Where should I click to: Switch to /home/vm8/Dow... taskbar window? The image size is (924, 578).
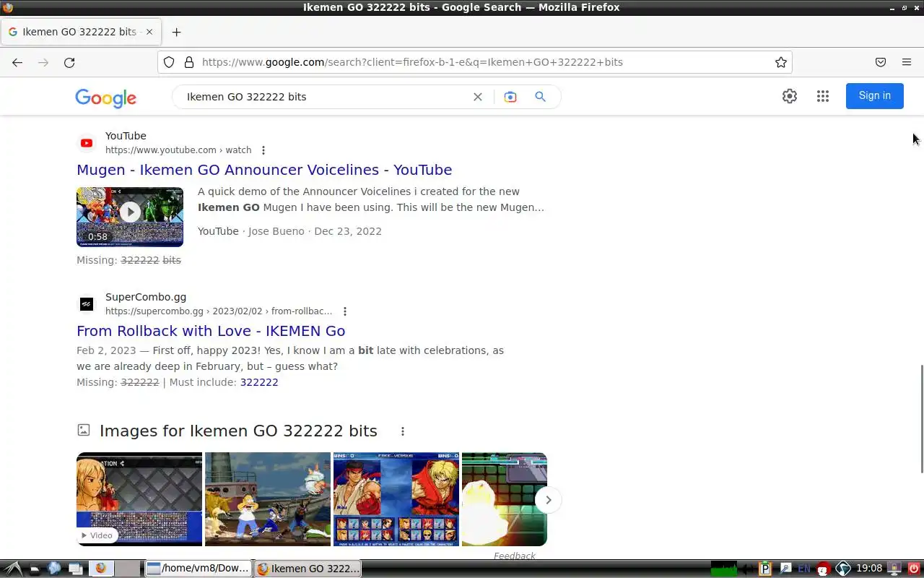tap(198, 569)
